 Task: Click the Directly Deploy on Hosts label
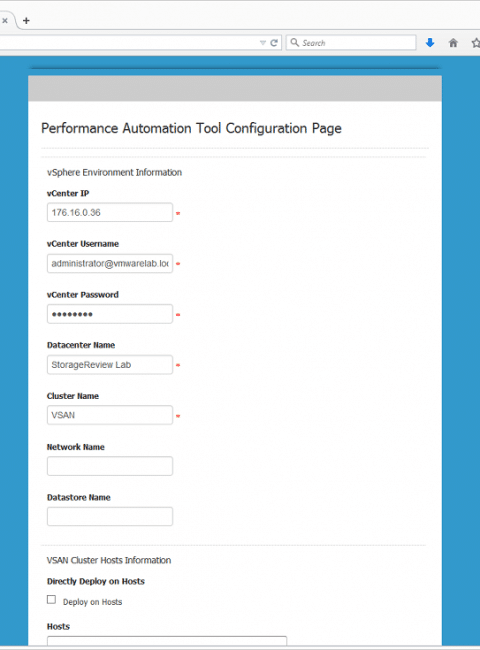96,581
